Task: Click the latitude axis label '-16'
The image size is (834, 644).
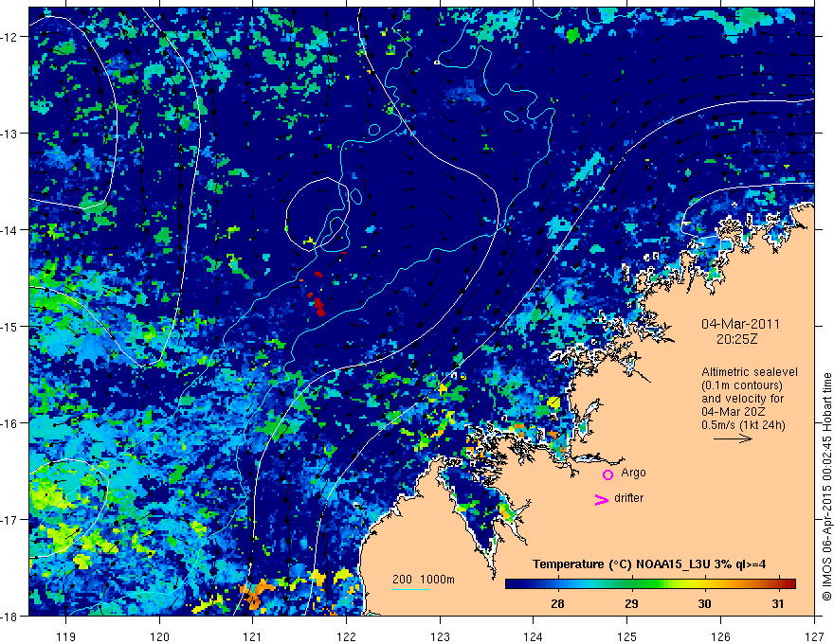Action: 10,423
